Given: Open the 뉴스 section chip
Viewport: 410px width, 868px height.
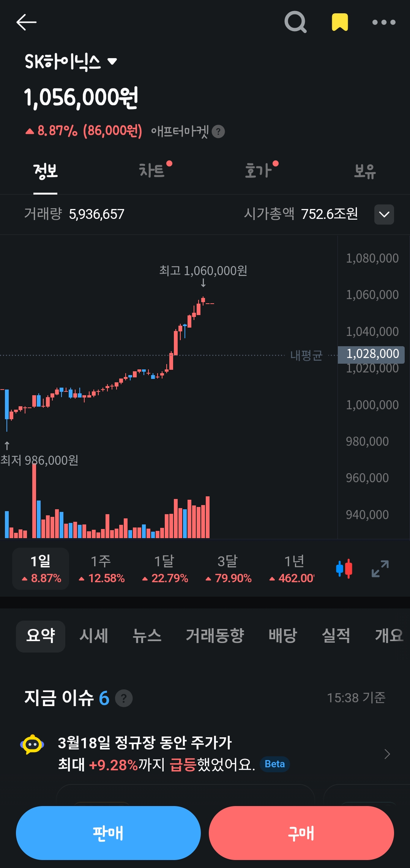Looking at the screenshot, I should 147,636.
